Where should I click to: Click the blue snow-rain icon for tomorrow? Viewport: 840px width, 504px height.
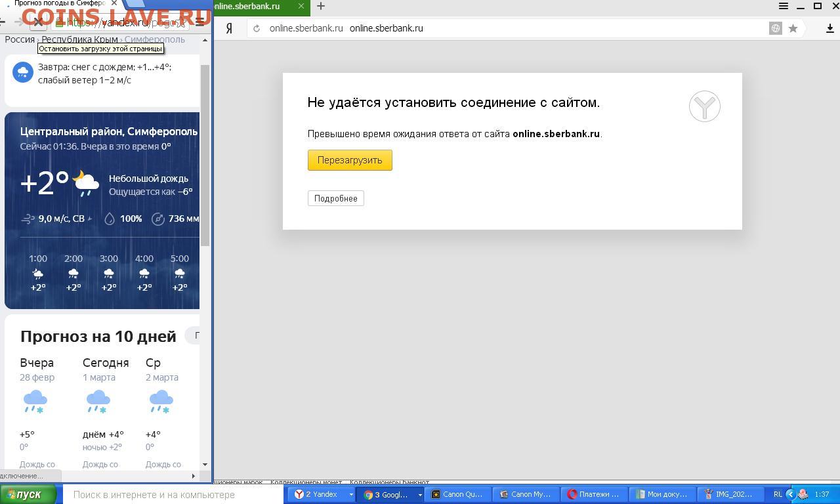pos(23,72)
